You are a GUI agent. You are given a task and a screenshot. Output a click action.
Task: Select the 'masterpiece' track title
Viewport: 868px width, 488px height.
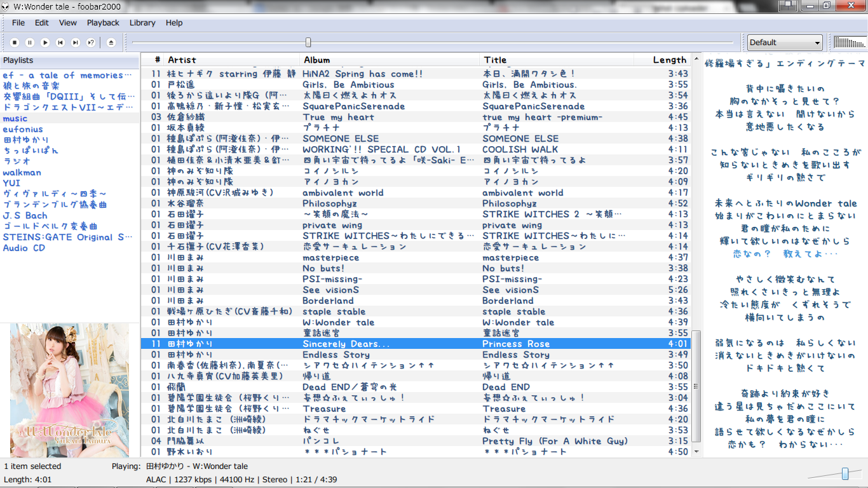pyautogui.click(x=510, y=257)
